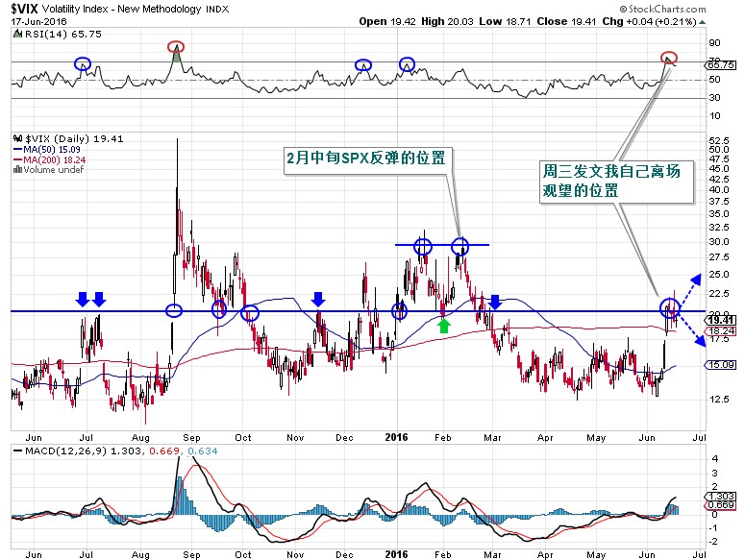Viewport: 745px width, 560px height.
Task: Click the 'Chg +0.04 (+0.21%)' value
Action: pyautogui.click(x=649, y=21)
